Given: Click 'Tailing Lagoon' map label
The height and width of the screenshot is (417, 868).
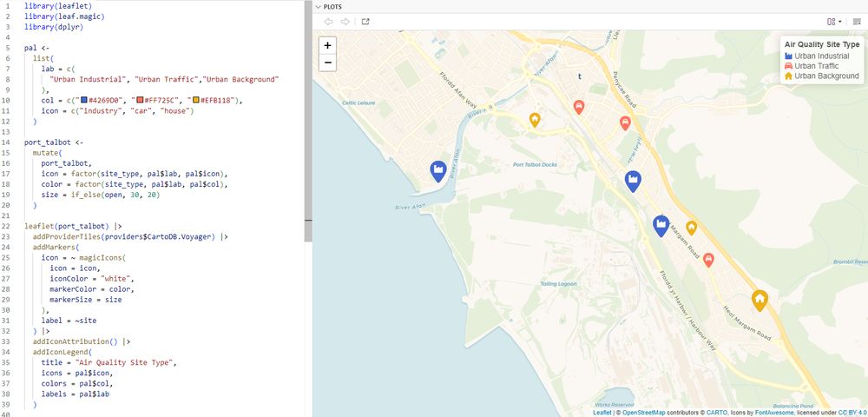Looking at the screenshot, I should pos(558,284).
